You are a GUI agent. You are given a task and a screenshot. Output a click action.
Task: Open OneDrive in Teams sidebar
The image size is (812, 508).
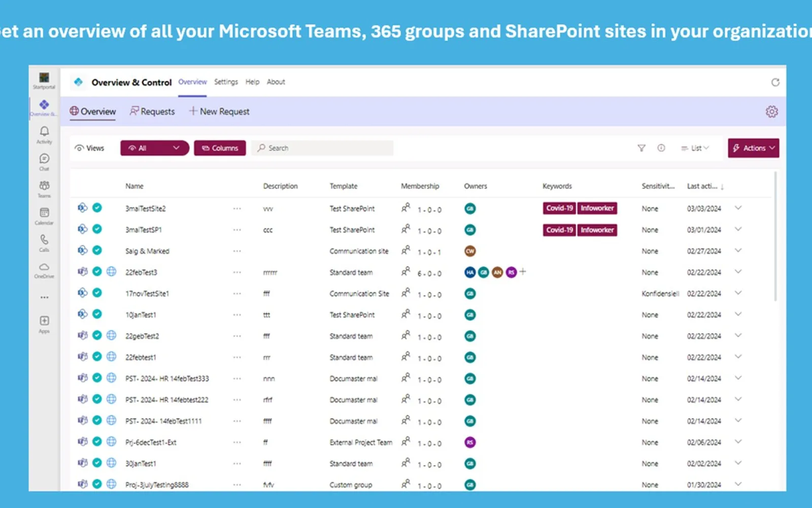point(44,270)
